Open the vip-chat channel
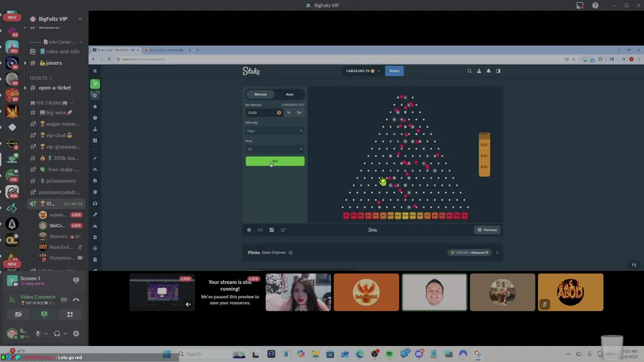 coord(55,135)
